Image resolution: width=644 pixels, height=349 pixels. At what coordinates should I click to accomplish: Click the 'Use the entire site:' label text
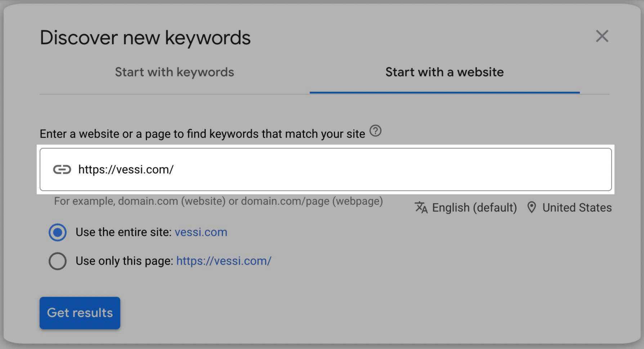point(124,232)
